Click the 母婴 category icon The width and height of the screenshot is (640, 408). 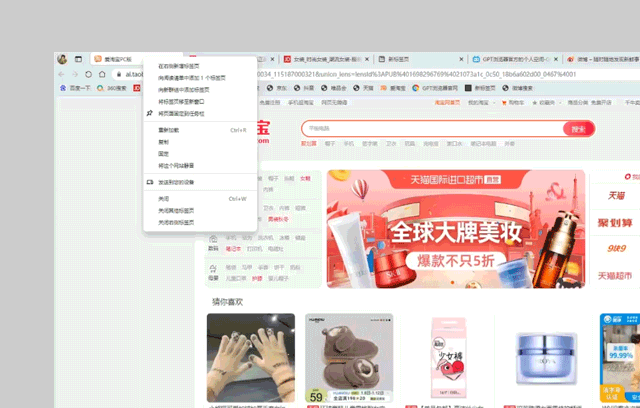[x=213, y=268]
